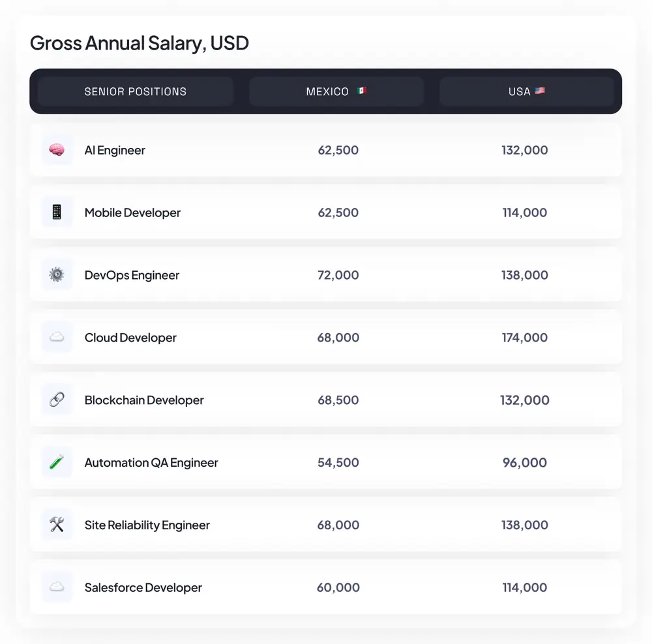Click the Gross Annual Salary heading
This screenshot has width=652, height=644.
[139, 43]
